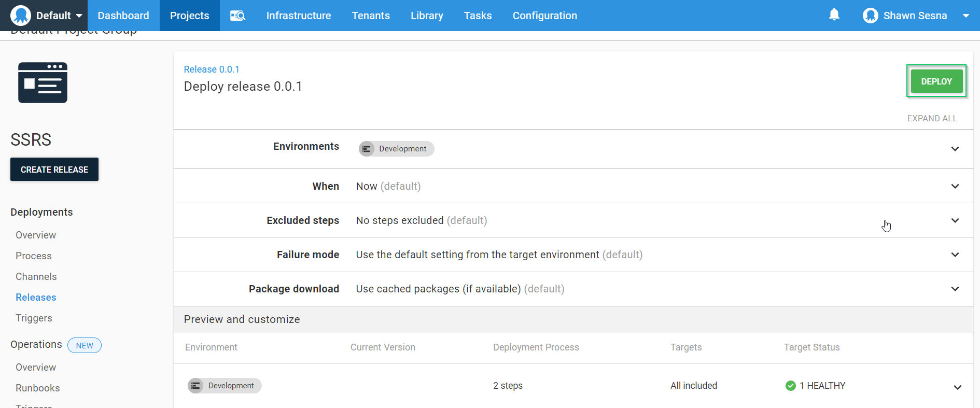Open the Release 0.0.1 breadcrumb link
The height and width of the screenshot is (408, 980).
click(212, 69)
